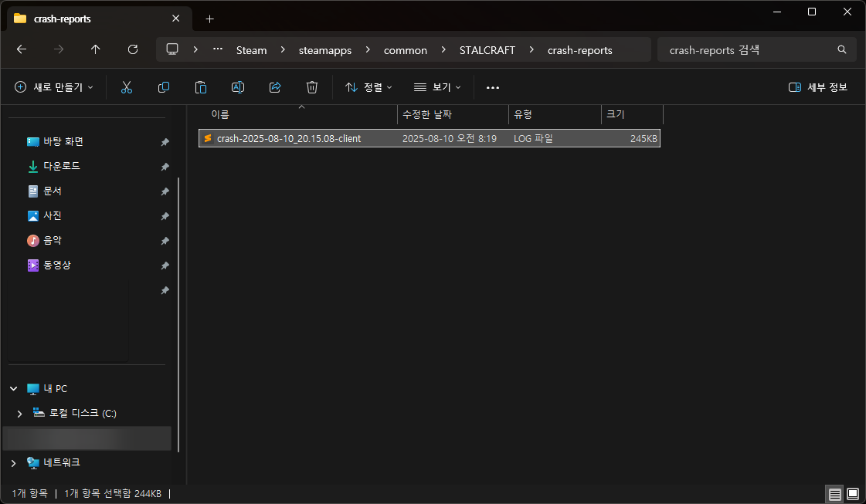The width and height of the screenshot is (866, 504).
Task: Open the three-dots more options menu
Action: tap(492, 87)
